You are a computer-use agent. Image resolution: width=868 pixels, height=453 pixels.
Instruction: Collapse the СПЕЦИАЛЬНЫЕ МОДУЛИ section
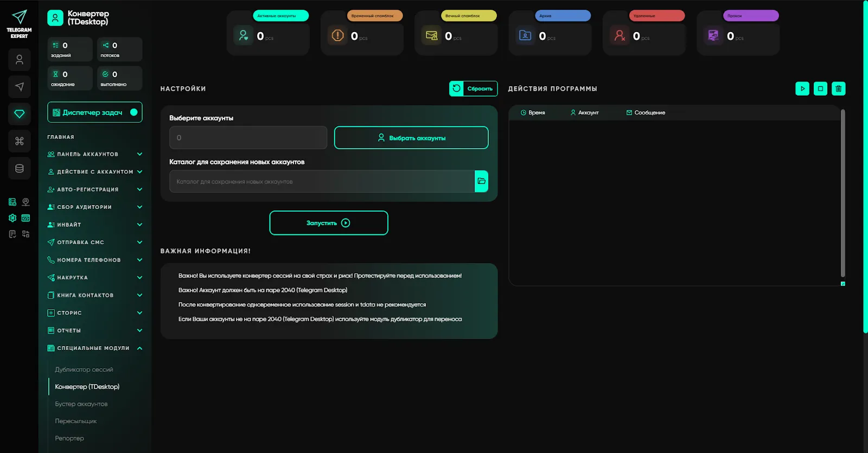click(x=94, y=348)
